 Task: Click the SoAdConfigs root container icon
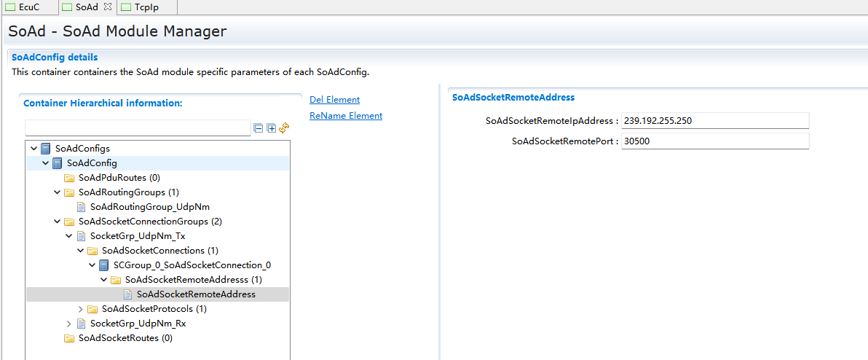tap(46, 149)
